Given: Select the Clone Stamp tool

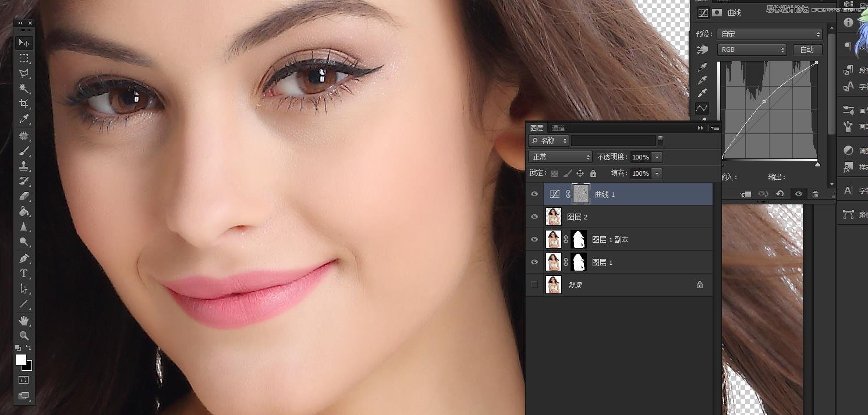Looking at the screenshot, I should 24,166.
